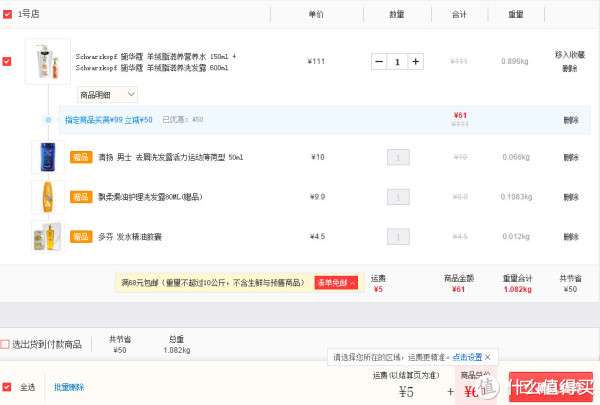The width and height of the screenshot is (600, 405).
Task: Click the 赠品 badge on 飘柔 row
Action: [x=81, y=197]
